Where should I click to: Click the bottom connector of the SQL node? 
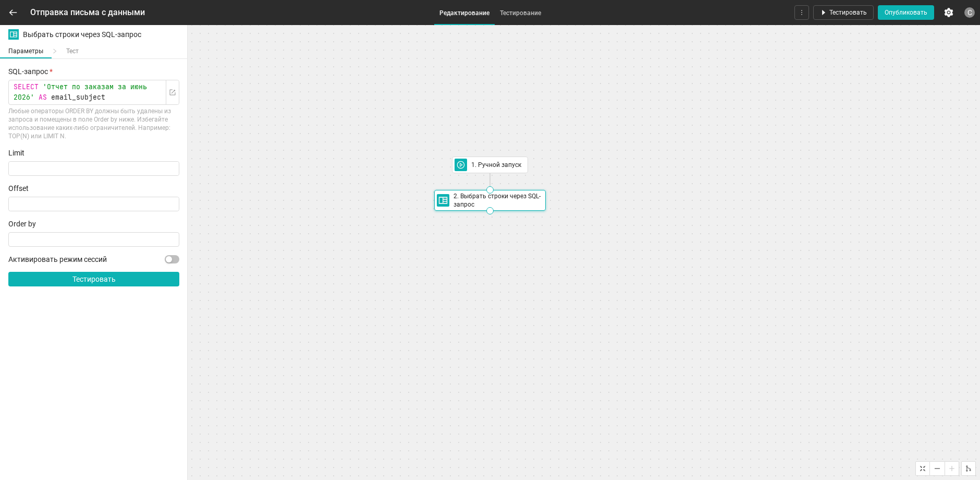click(490, 211)
